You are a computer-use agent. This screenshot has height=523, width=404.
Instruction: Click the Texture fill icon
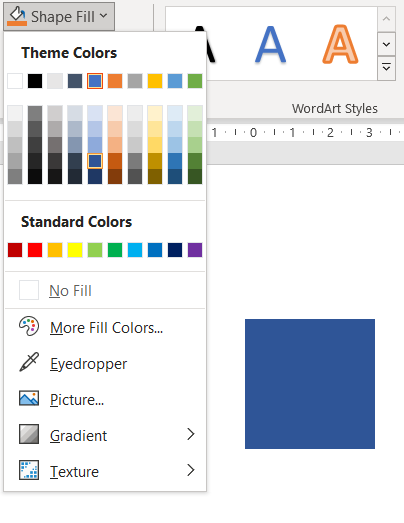click(x=29, y=470)
